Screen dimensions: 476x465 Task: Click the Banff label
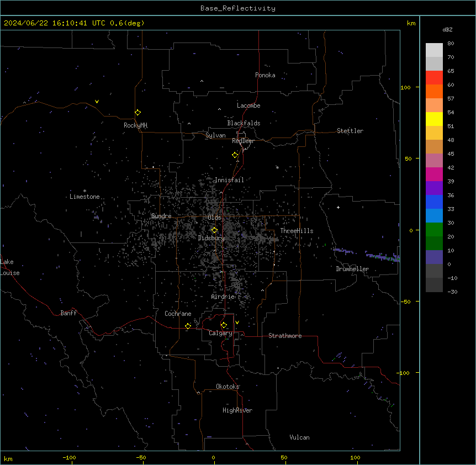point(68,313)
